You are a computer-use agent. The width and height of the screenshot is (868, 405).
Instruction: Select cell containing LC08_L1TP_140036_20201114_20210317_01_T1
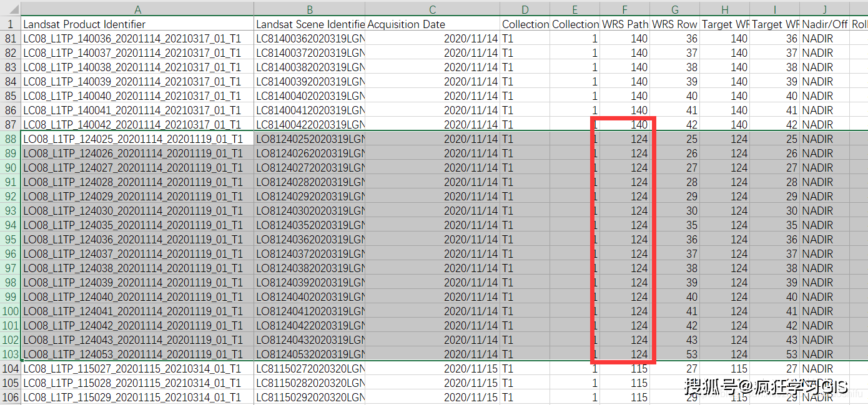coord(131,38)
